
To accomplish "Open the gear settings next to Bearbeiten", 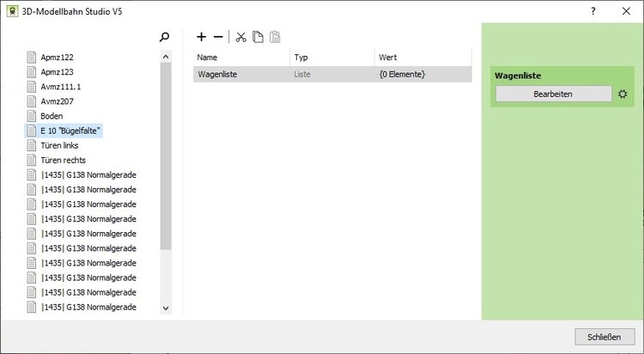I will pos(623,95).
